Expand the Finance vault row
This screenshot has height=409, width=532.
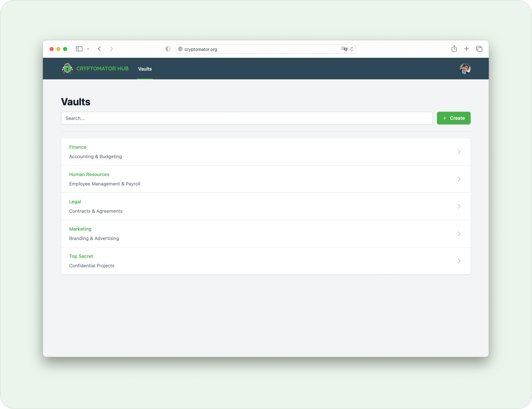(459, 152)
